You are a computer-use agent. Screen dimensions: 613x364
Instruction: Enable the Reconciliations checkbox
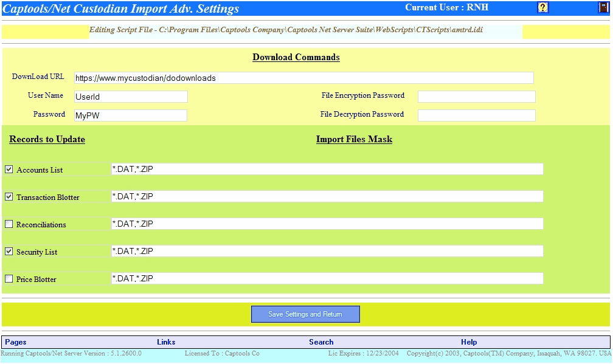9,224
